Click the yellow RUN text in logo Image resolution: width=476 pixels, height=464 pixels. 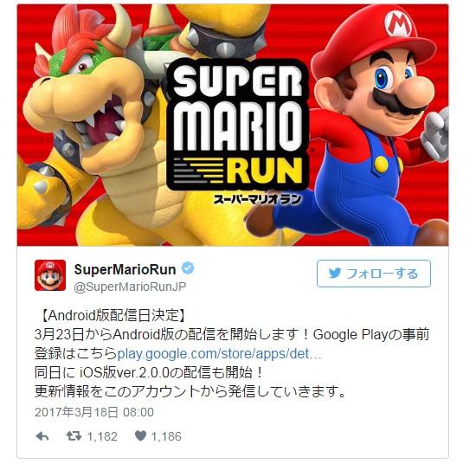coord(265,171)
